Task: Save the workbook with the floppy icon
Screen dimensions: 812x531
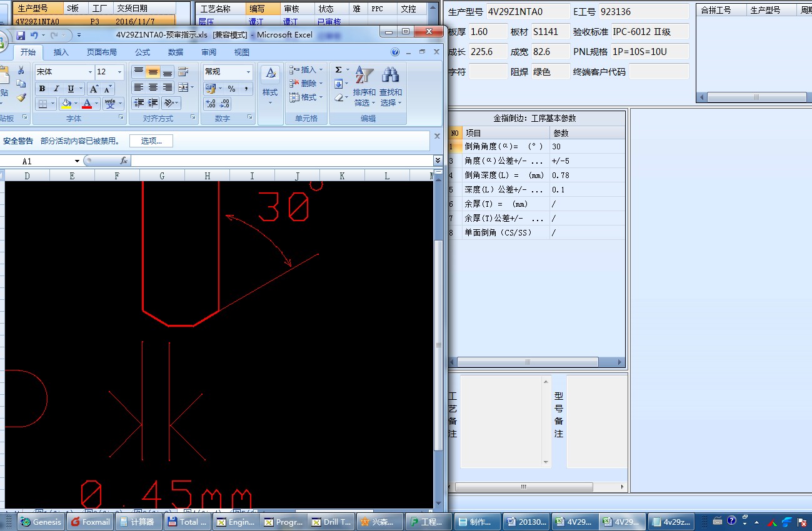Action: point(21,35)
